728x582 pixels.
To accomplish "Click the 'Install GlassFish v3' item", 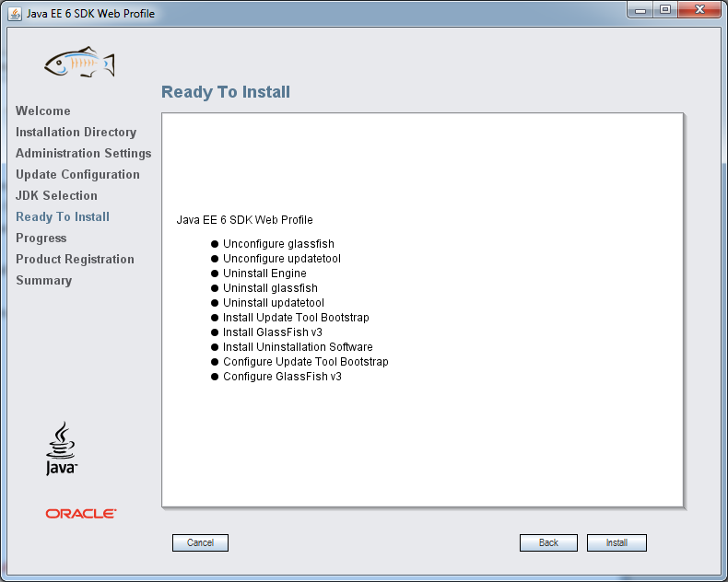I will coord(273,332).
